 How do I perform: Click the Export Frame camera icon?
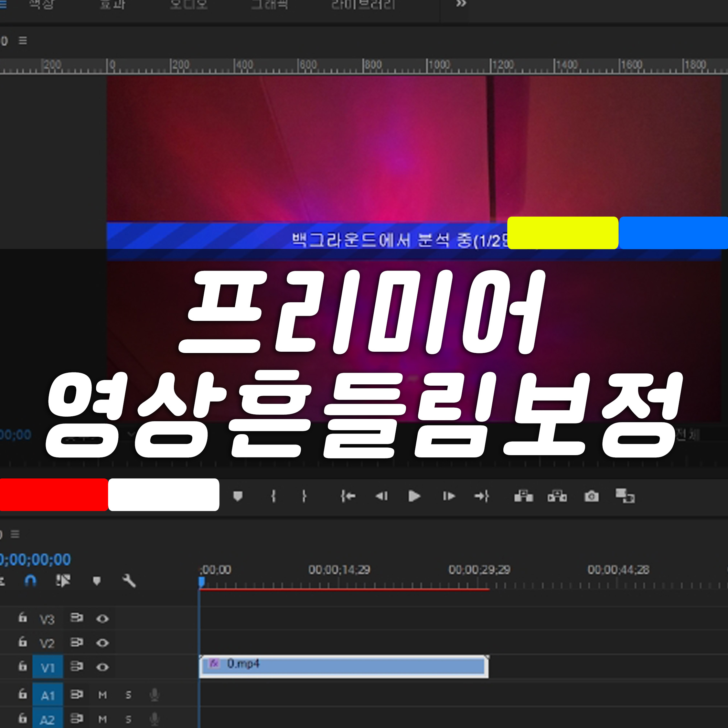point(591,496)
